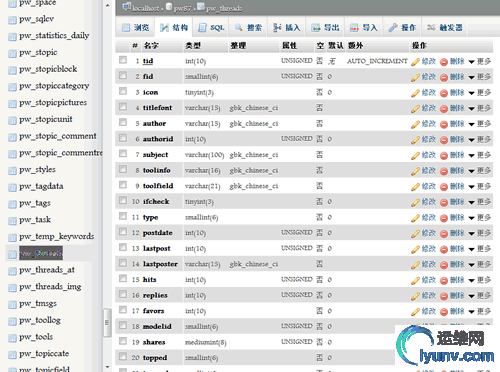Open the pw_temp_keywords table link
The width and height of the screenshot is (500, 372).
57,237
